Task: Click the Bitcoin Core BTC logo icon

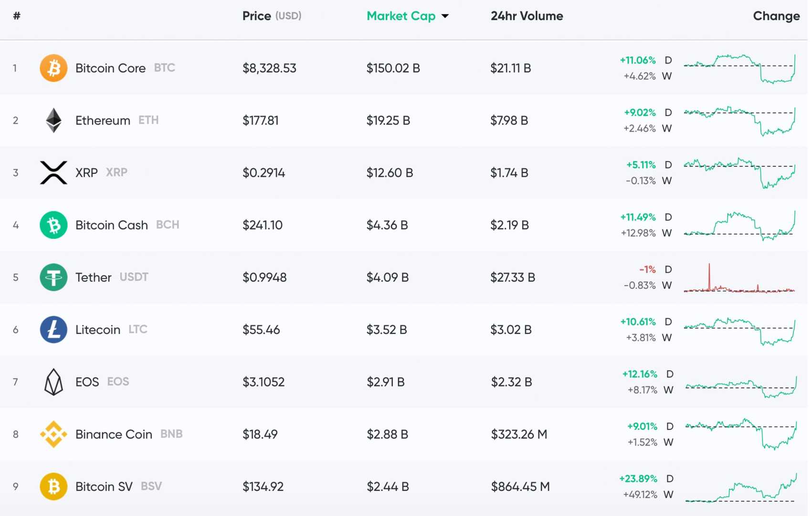Action: point(53,68)
